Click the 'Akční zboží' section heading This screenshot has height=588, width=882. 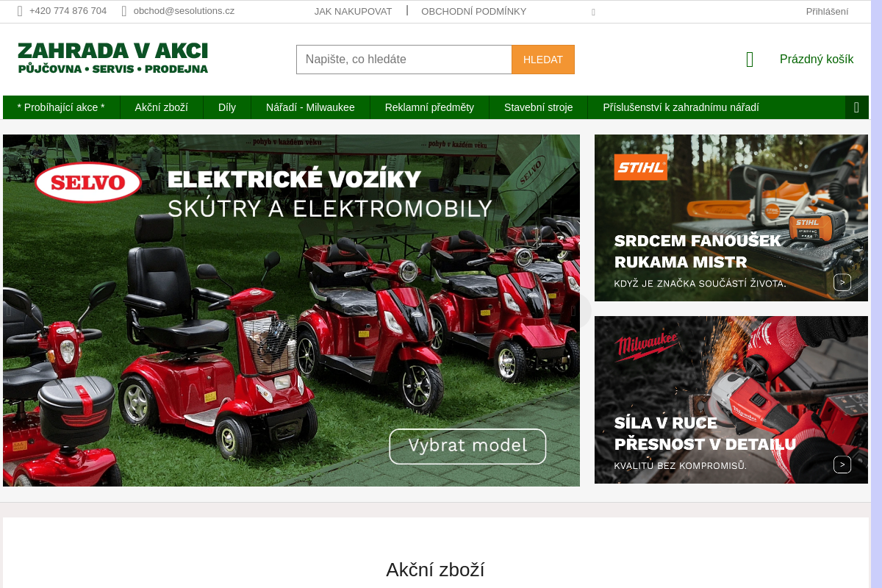point(435,570)
